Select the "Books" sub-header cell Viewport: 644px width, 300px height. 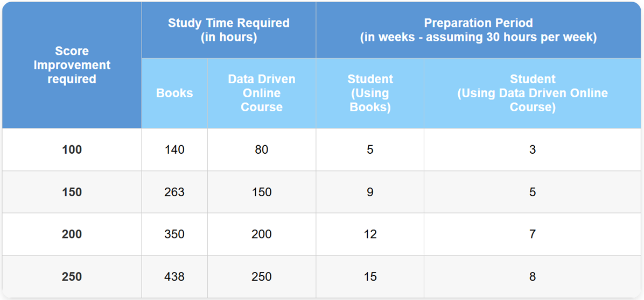[174, 93]
